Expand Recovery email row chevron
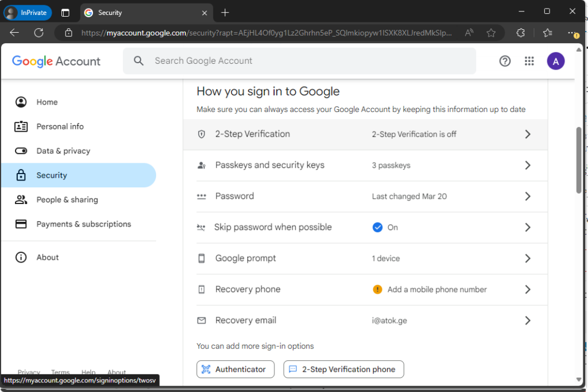588x392 pixels. [x=528, y=320]
